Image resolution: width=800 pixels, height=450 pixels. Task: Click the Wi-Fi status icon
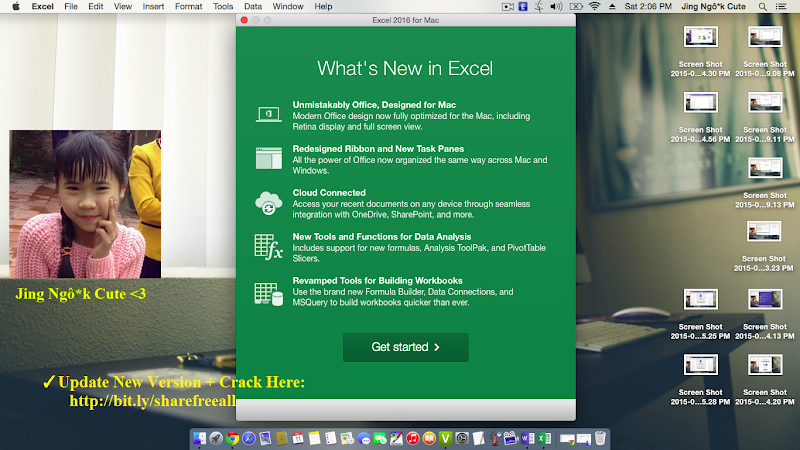point(594,7)
